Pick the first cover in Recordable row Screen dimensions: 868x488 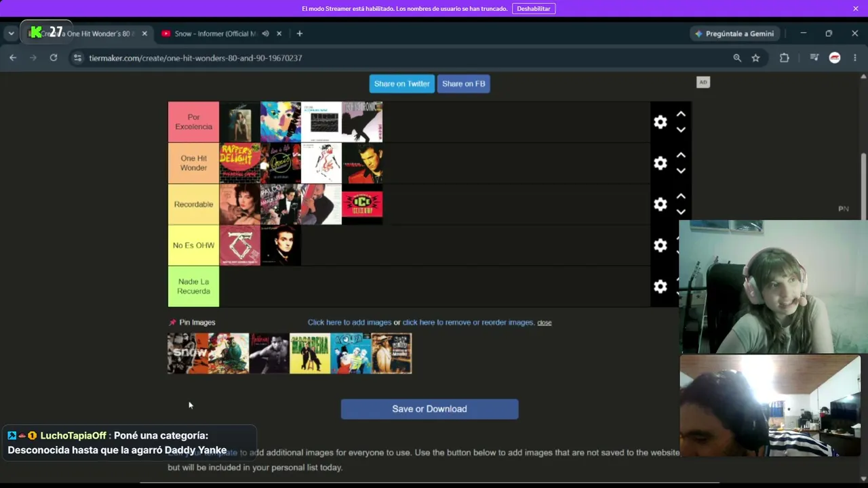240,204
